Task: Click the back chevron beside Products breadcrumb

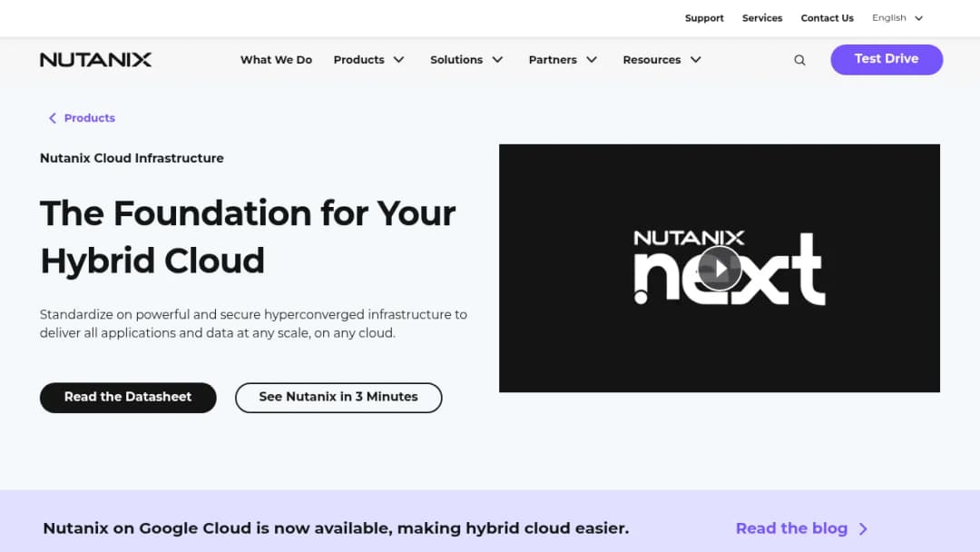Action: [x=53, y=118]
